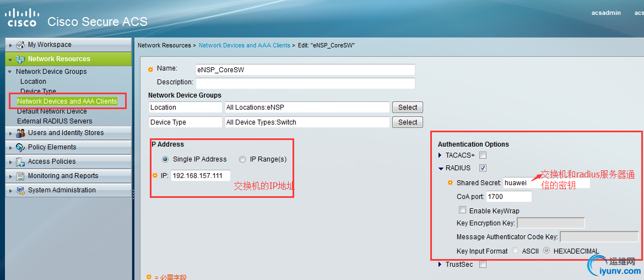Click the Monitoring and Reports icon
644x280 pixels.
click(20, 176)
